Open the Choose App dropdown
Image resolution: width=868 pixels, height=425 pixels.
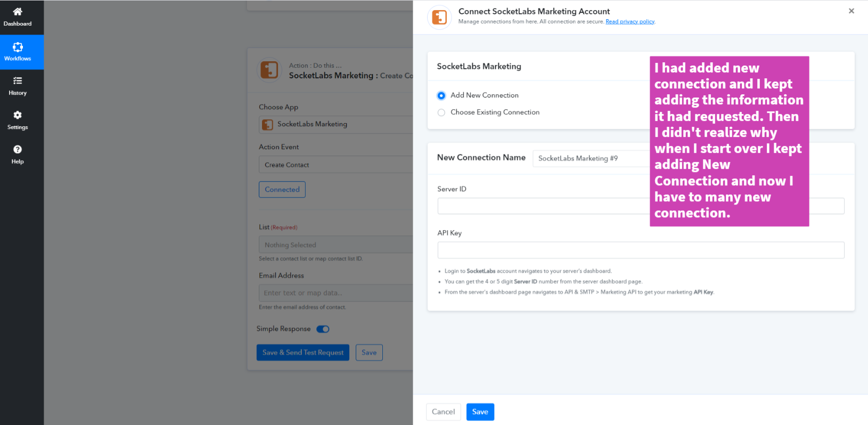[336, 125]
